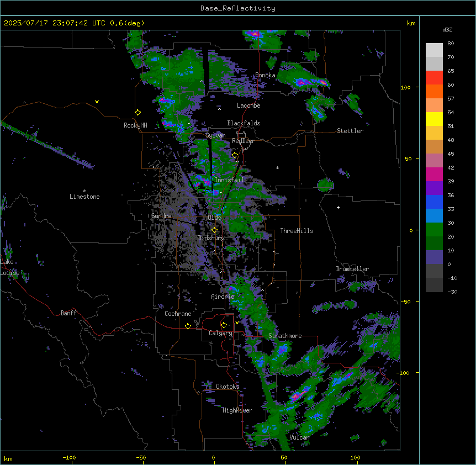
Task: Click the Cochrane label
Action: coord(178,314)
